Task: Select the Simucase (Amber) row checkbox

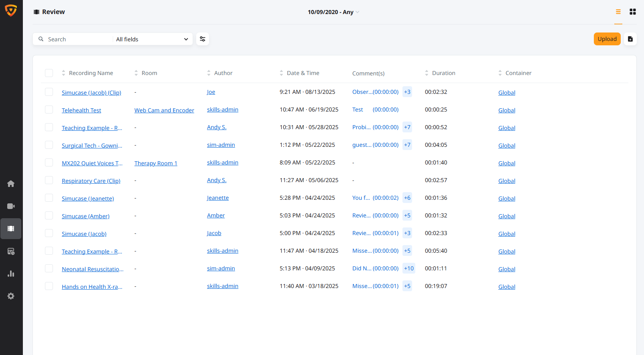Action: pyautogui.click(x=49, y=216)
